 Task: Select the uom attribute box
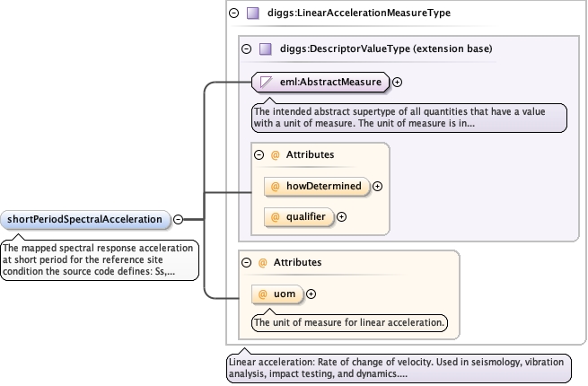pyautogui.click(x=277, y=294)
